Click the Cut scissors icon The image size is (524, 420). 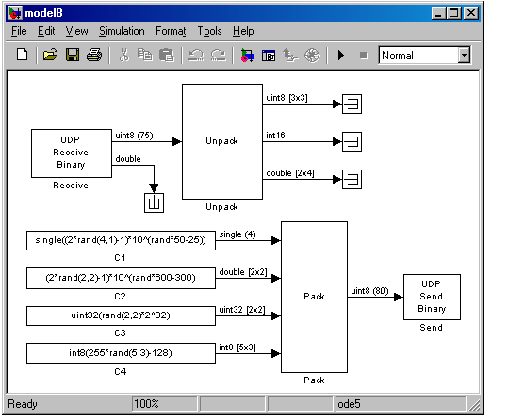coord(124,55)
